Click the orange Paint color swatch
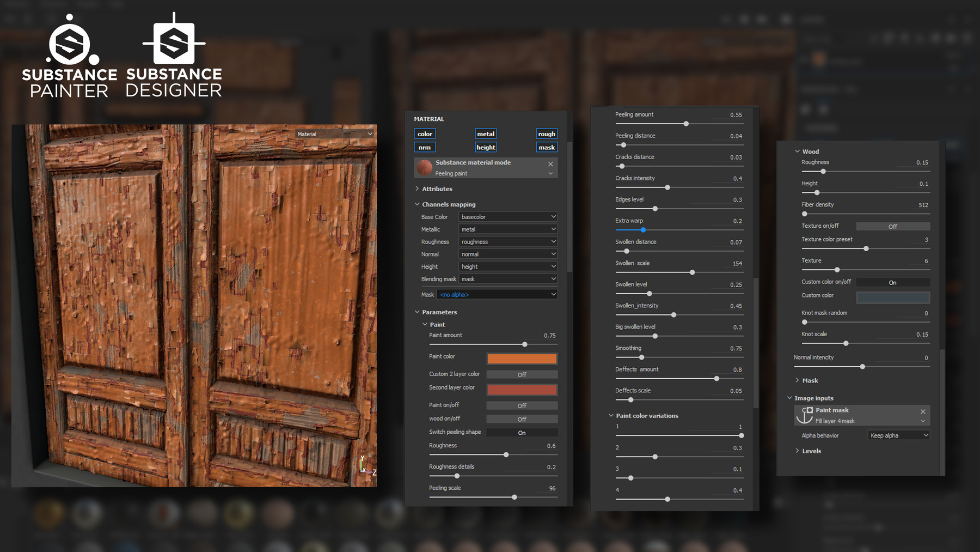Viewport: 980px width, 552px height. click(522, 359)
